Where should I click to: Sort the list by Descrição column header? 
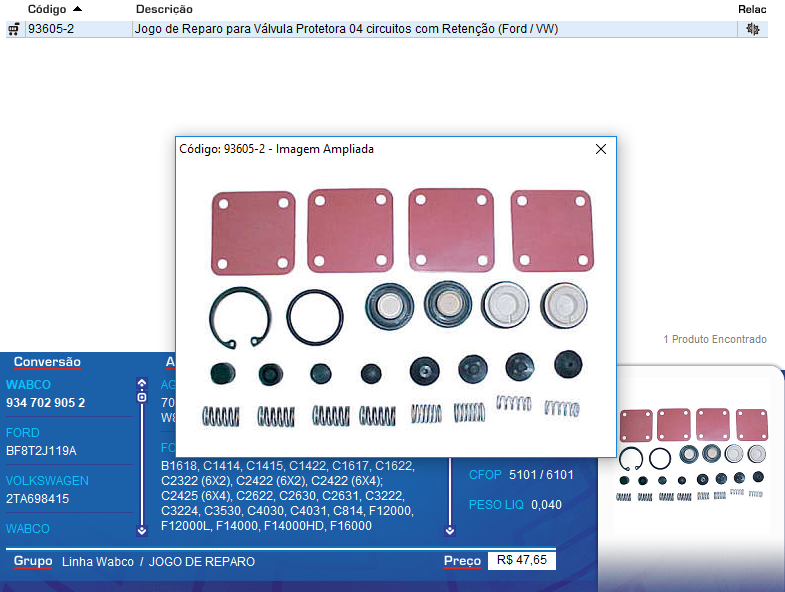(x=164, y=9)
